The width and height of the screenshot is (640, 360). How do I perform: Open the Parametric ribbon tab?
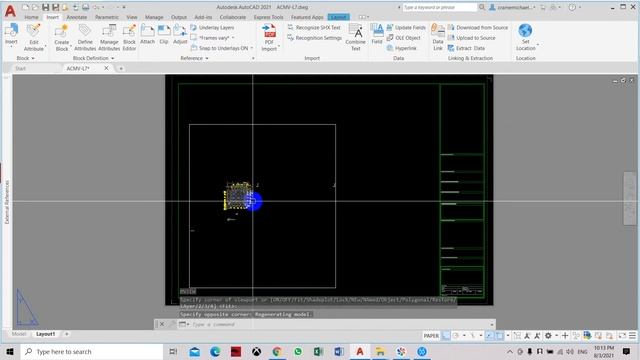107,17
